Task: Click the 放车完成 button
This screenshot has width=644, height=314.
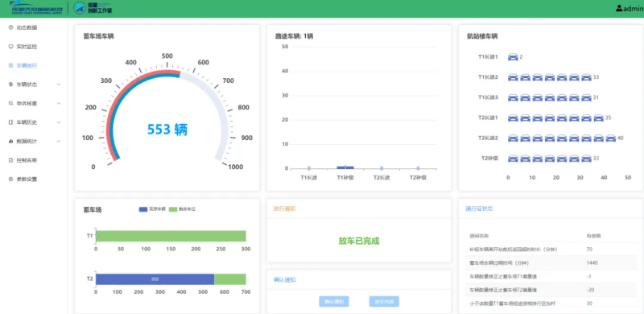Action: (384, 302)
